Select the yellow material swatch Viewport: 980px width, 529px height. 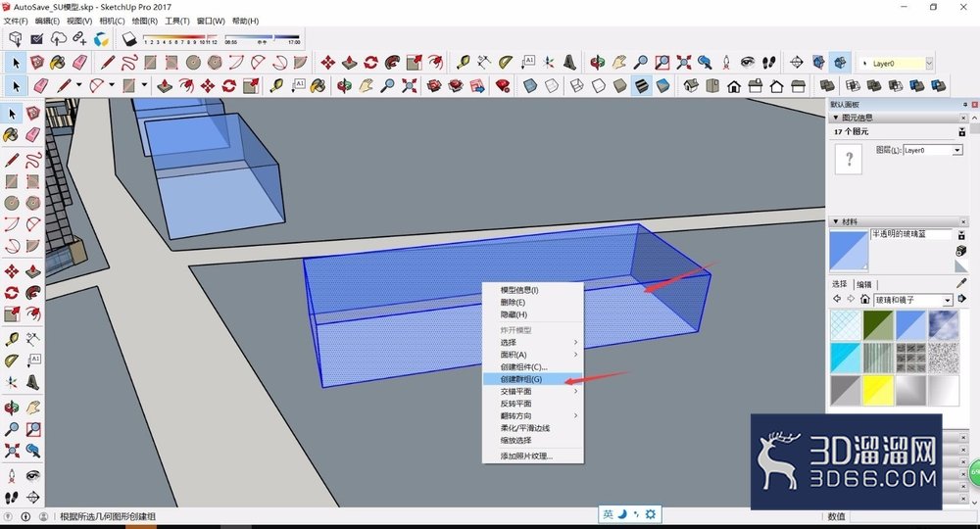point(877,390)
